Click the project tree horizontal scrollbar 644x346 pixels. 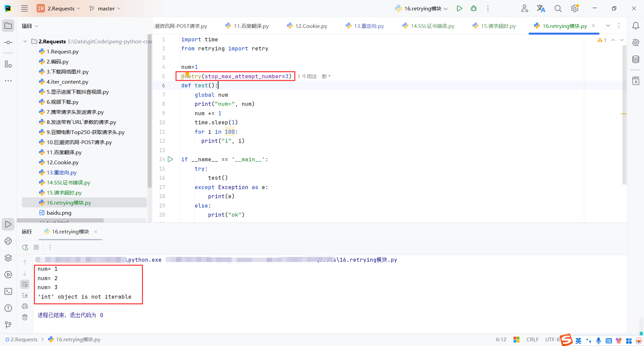click(60, 221)
